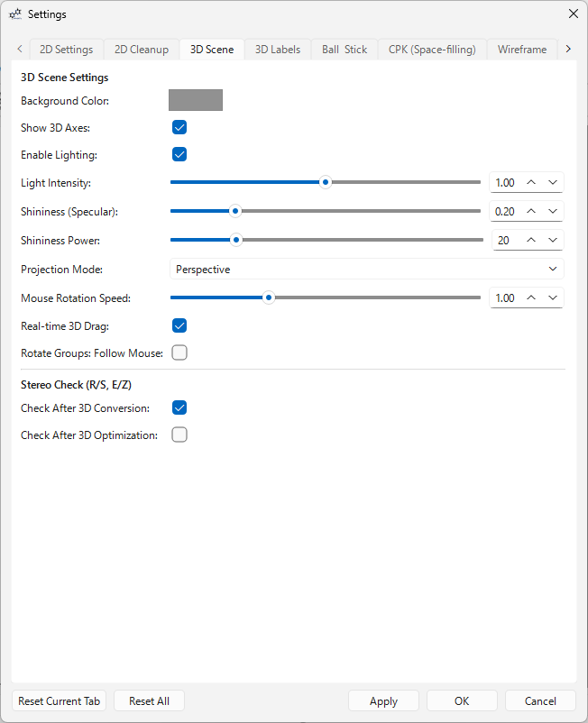Click the Reset All button

pos(149,700)
